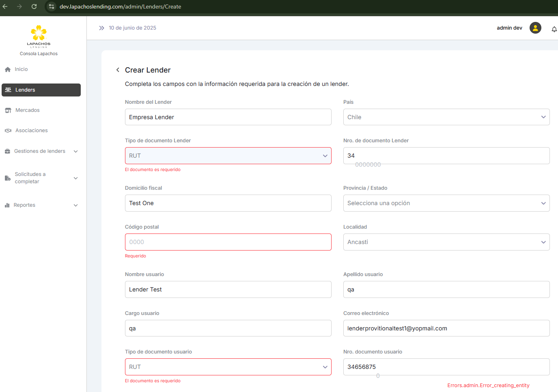Go back using arrow beside Crear Lender

pos(118,70)
